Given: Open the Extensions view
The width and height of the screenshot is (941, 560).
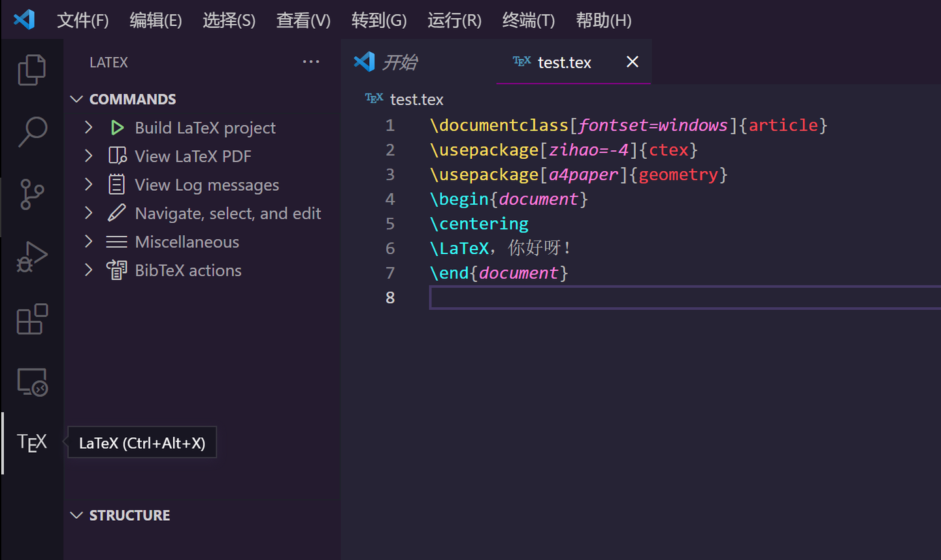Looking at the screenshot, I should [31, 319].
